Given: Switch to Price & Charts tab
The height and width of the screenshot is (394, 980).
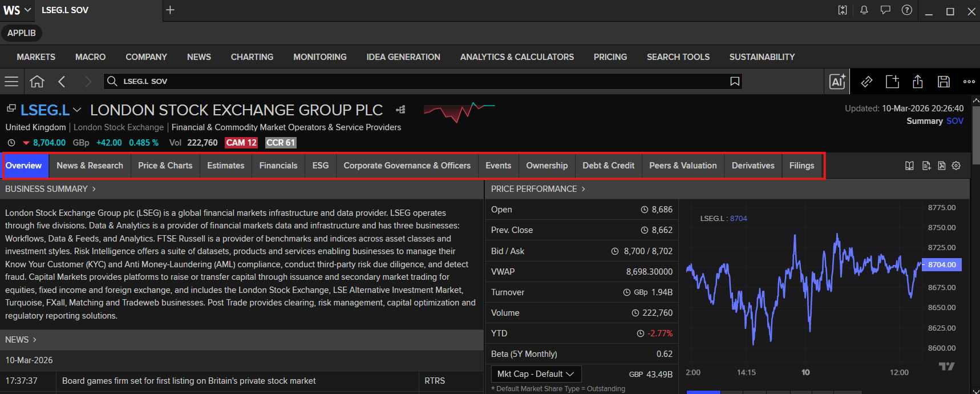Looking at the screenshot, I should 165,166.
